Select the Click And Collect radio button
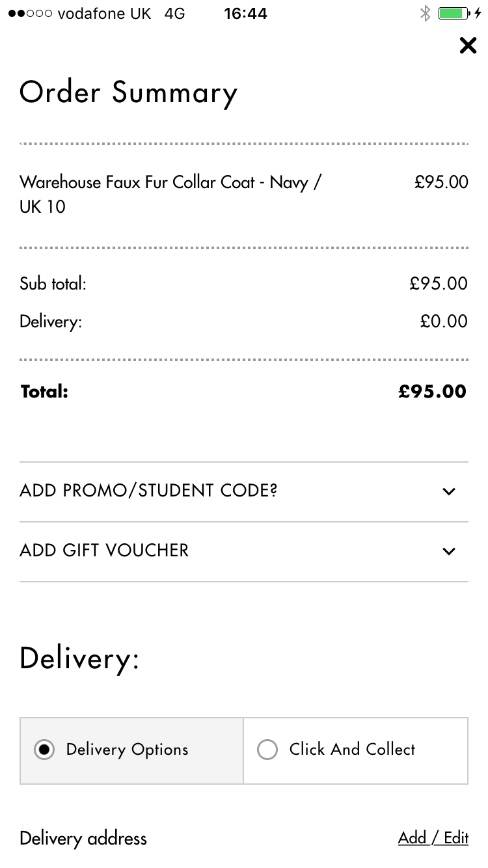The height and width of the screenshot is (868, 488). 267,750
